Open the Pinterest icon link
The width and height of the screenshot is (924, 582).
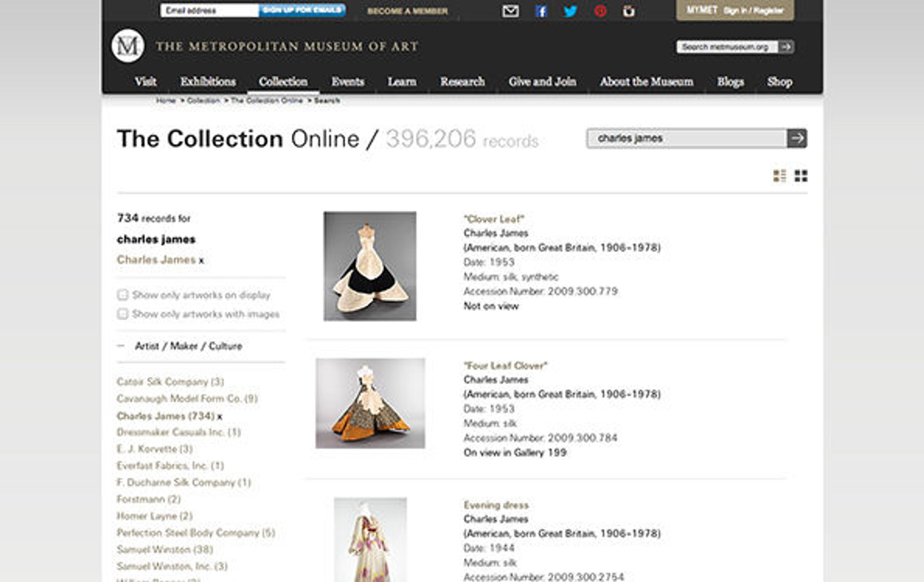(x=600, y=11)
